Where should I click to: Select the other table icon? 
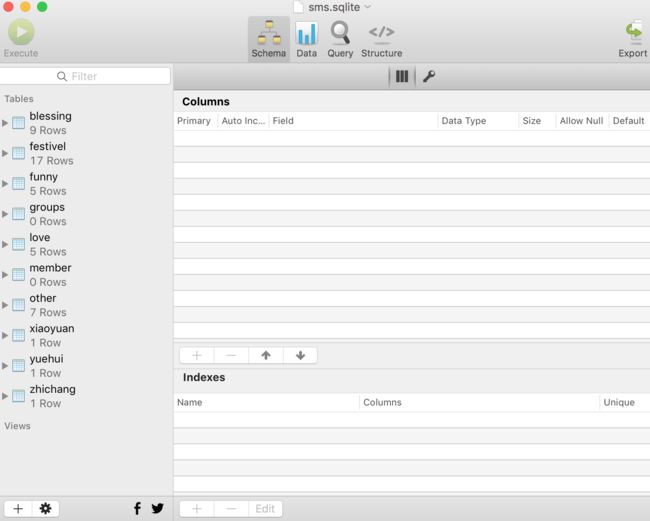click(x=18, y=305)
